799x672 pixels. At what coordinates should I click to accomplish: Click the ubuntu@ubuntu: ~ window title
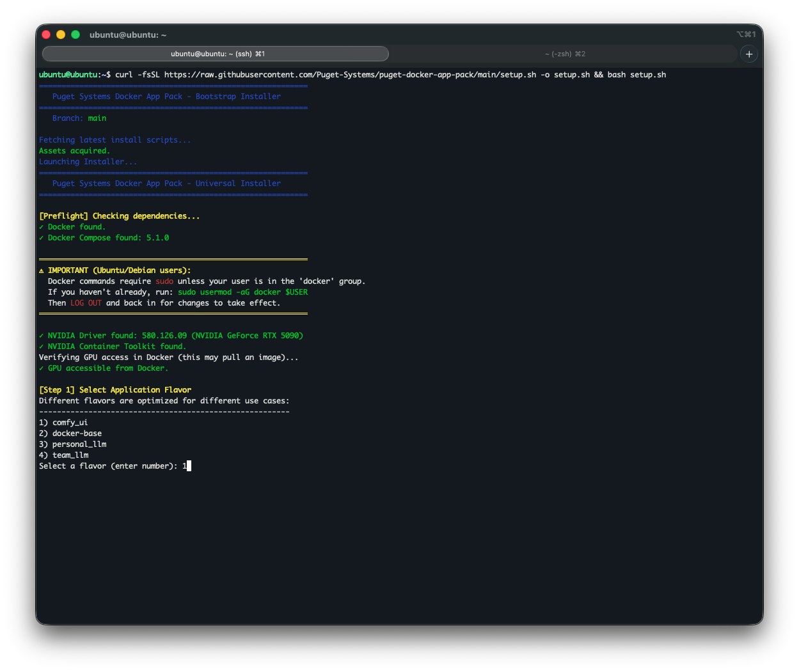(128, 35)
